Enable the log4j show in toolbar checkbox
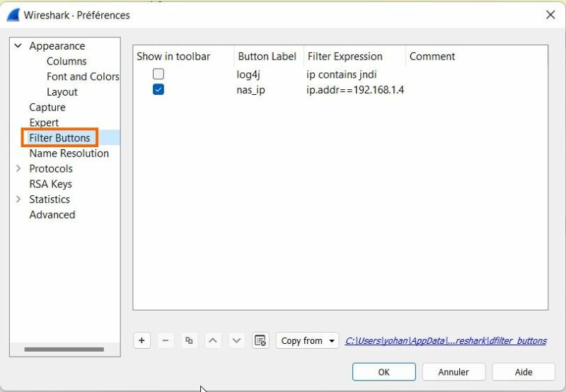Image resolution: width=566 pixels, height=392 pixels. pyautogui.click(x=158, y=74)
